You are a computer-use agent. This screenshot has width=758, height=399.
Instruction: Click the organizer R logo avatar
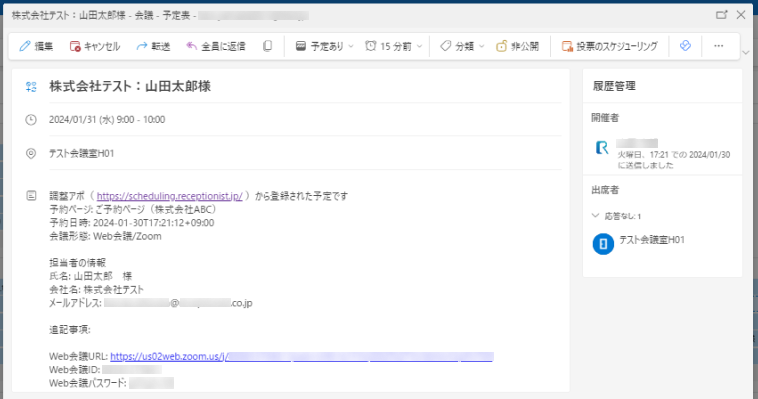pos(602,147)
